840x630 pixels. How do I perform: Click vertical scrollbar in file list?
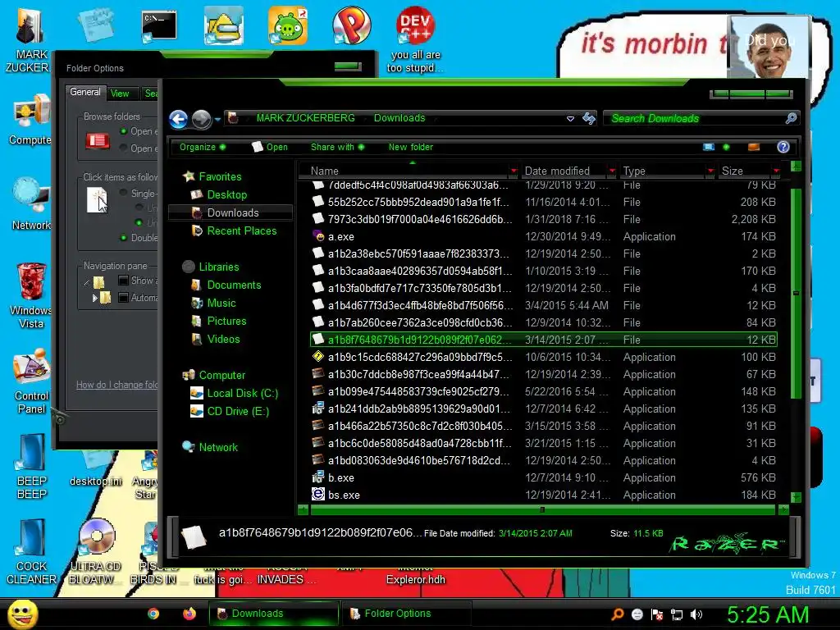click(x=796, y=293)
